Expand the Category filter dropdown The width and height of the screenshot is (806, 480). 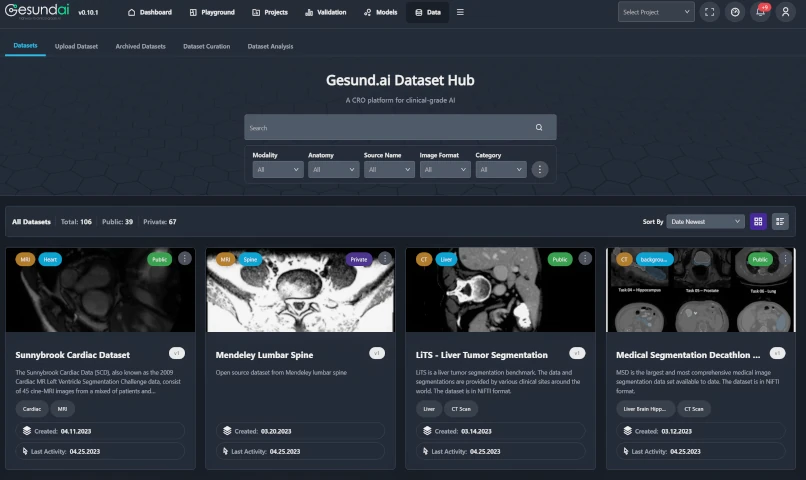point(501,170)
